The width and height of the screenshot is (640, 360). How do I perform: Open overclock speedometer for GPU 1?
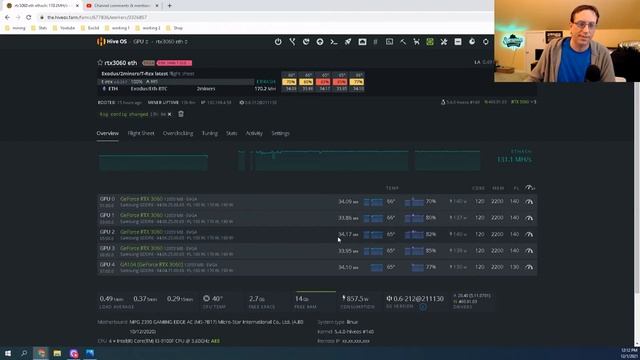529,218
